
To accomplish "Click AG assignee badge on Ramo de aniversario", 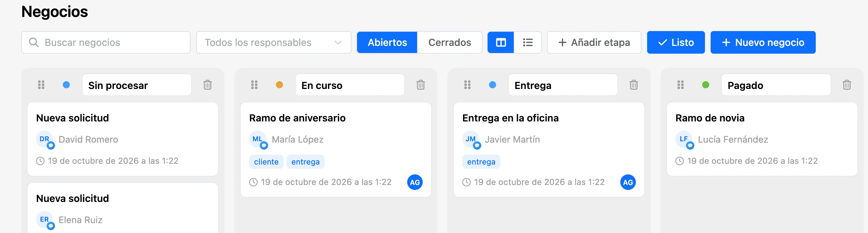I will pyautogui.click(x=415, y=182).
